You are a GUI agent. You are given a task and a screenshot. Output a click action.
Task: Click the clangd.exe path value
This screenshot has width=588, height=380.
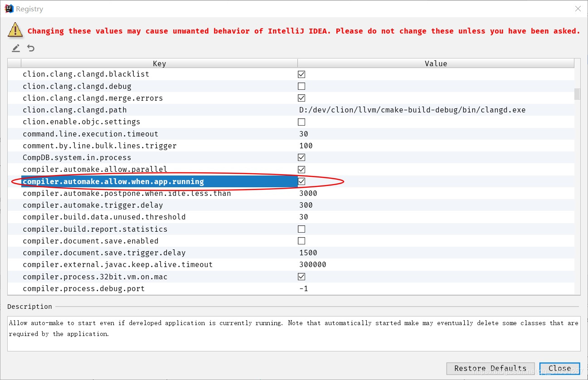coord(412,110)
